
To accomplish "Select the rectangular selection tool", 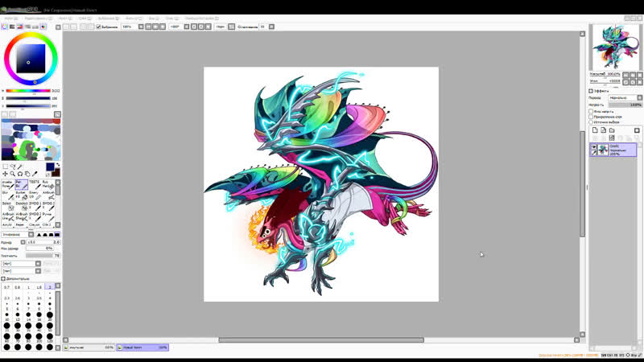I will coord(6,167).
